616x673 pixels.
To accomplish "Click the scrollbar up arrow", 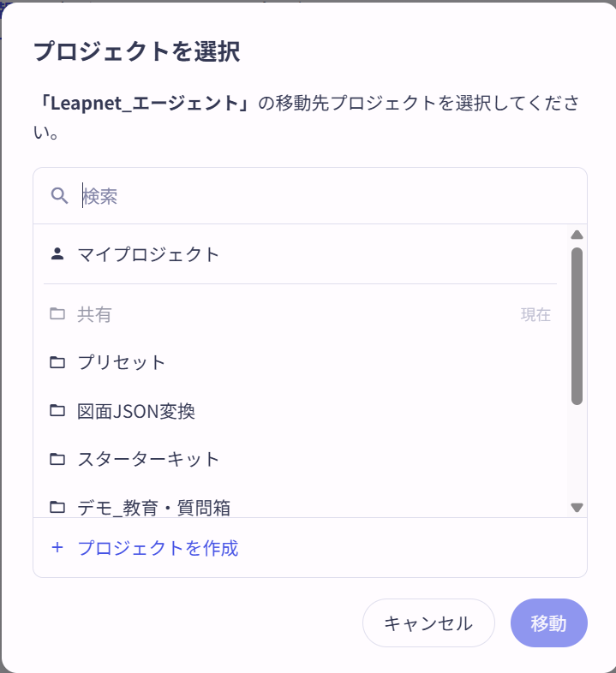I will pyautogui.click(x=577, y=235).
